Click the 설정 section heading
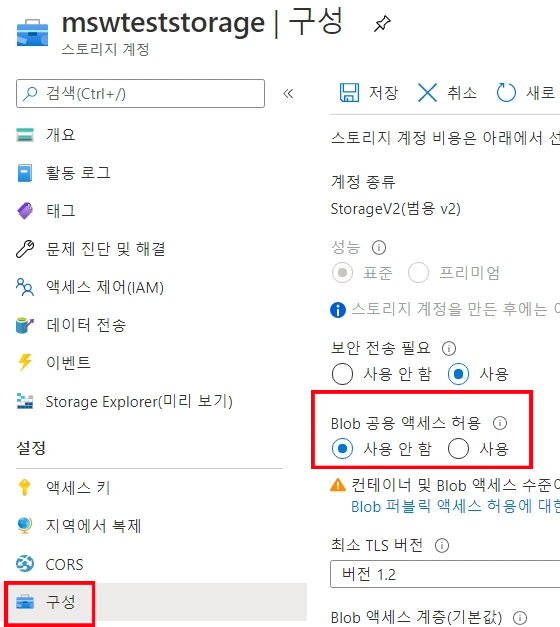 31,448
